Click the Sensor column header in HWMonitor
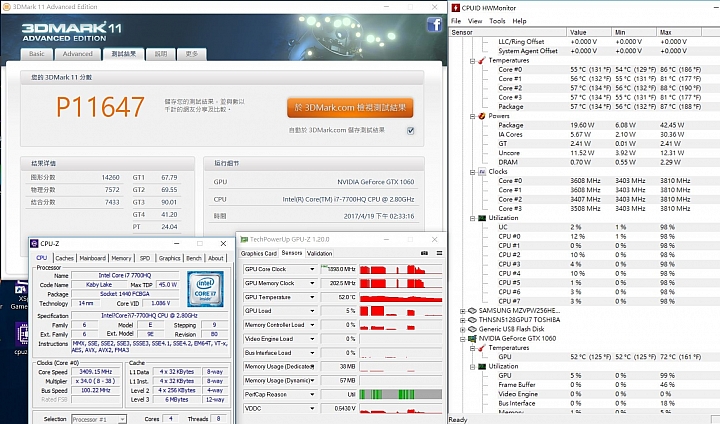Screen dimensions: 720x424 coord(508,32)
